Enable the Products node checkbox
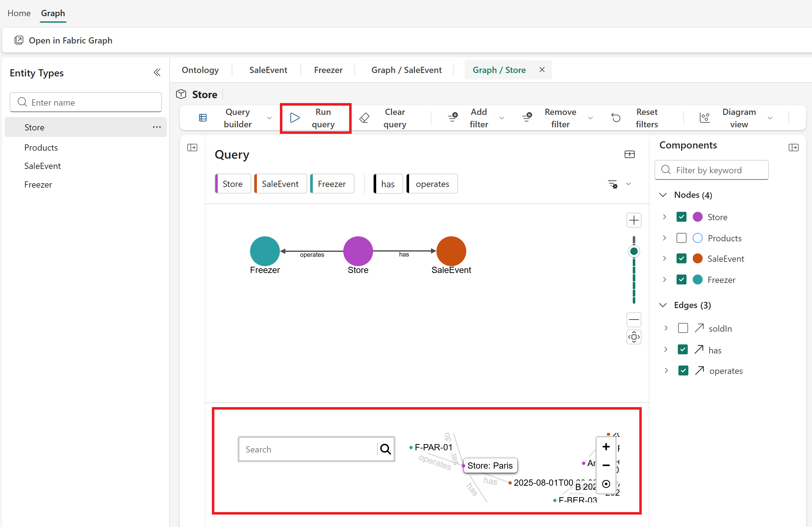 [x=681, y=238]
